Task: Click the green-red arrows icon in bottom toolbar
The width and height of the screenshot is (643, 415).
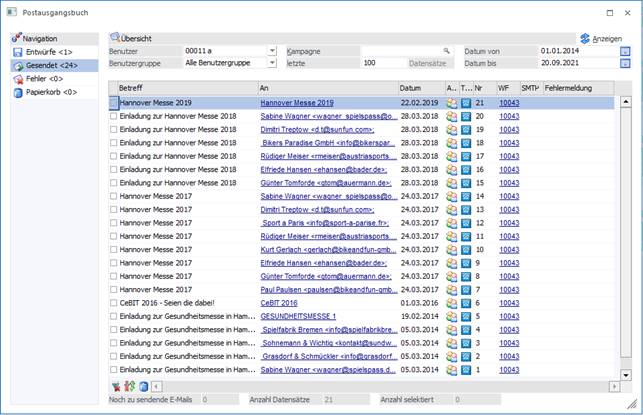Action: (129, 386)
